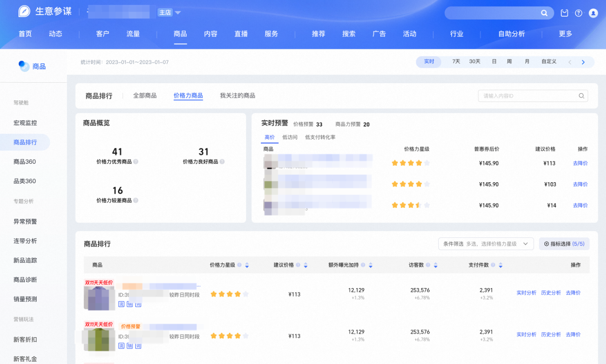Open the 更多 navigation menu
This screenshot has width=606, height=364.
[566, 33]
